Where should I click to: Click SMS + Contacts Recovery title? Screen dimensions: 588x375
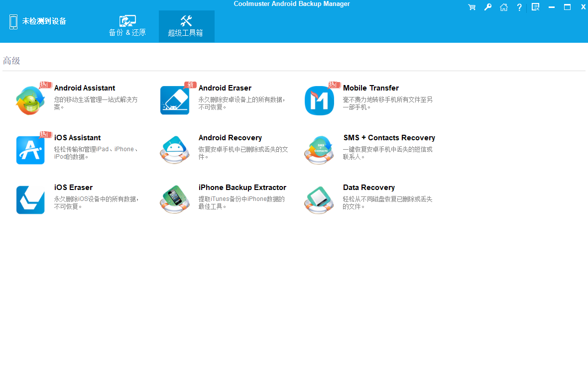[x=389, y=138]
